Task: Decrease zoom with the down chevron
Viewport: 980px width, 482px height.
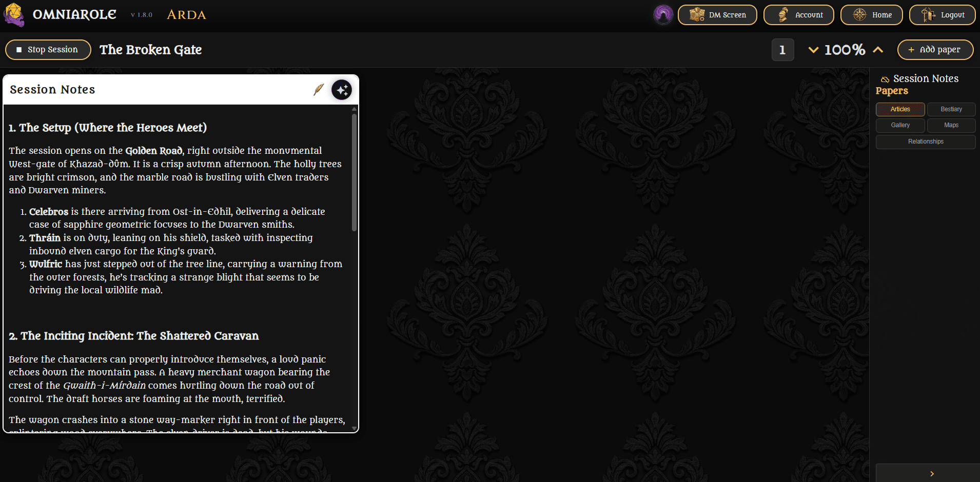Action: (x=813, y=50)
